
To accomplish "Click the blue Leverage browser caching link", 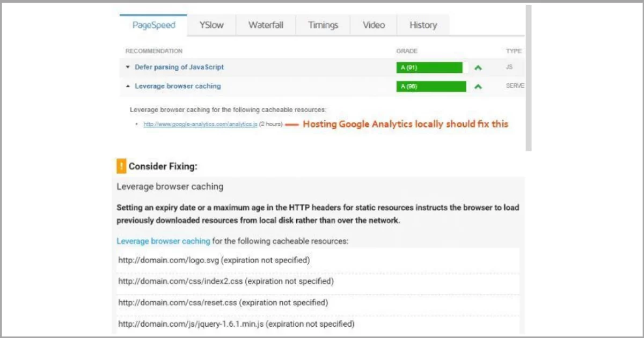I will [163, 241].
